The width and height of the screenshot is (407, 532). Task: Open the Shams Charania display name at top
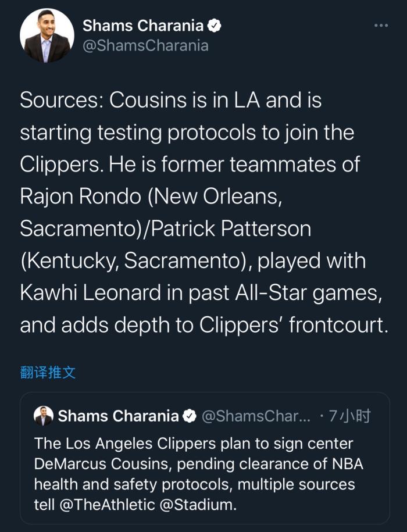pyautogui.click(x=143, y=26)
